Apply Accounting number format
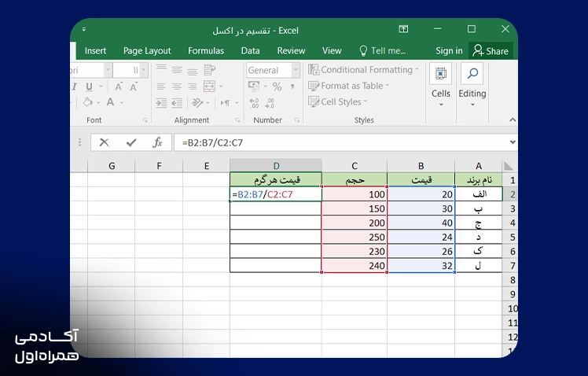This screenshot has width=588, height=376. 254,87
